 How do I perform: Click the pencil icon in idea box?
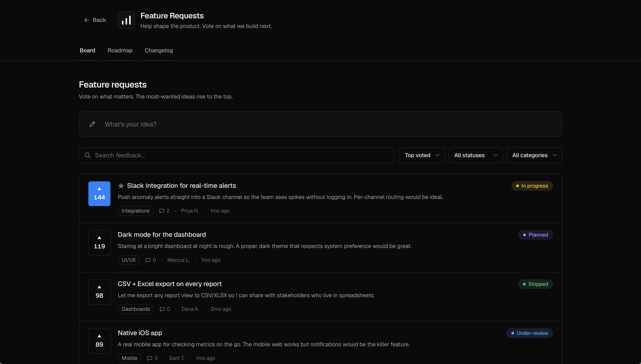[x=92, y=124]
